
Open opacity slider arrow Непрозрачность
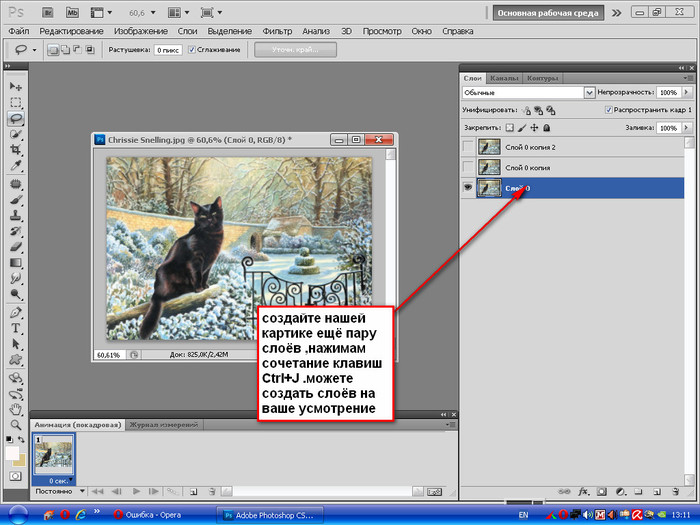pos(687,92)
